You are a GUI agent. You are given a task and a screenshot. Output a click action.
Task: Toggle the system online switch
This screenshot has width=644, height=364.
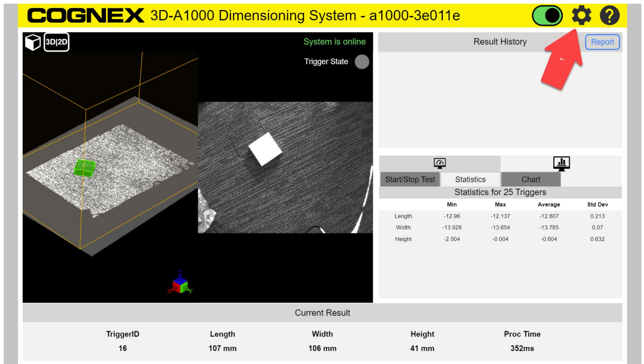point(548,16)
